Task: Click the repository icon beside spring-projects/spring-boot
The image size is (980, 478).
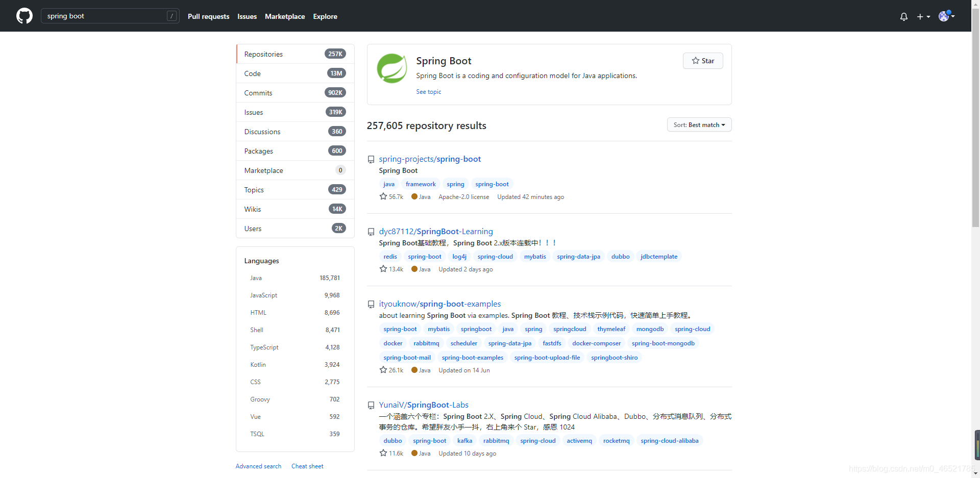Action: coord(371,159)
